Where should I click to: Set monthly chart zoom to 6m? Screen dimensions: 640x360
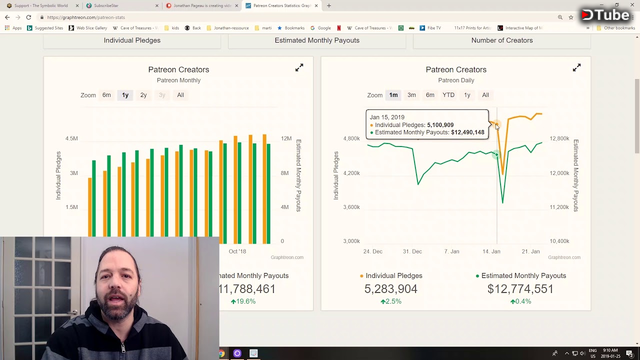pos(107,95)
